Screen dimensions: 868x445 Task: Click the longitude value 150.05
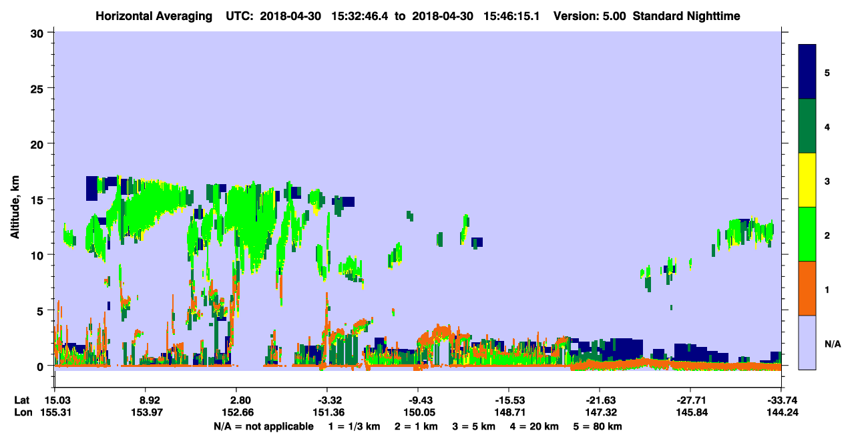pos(420,413)
